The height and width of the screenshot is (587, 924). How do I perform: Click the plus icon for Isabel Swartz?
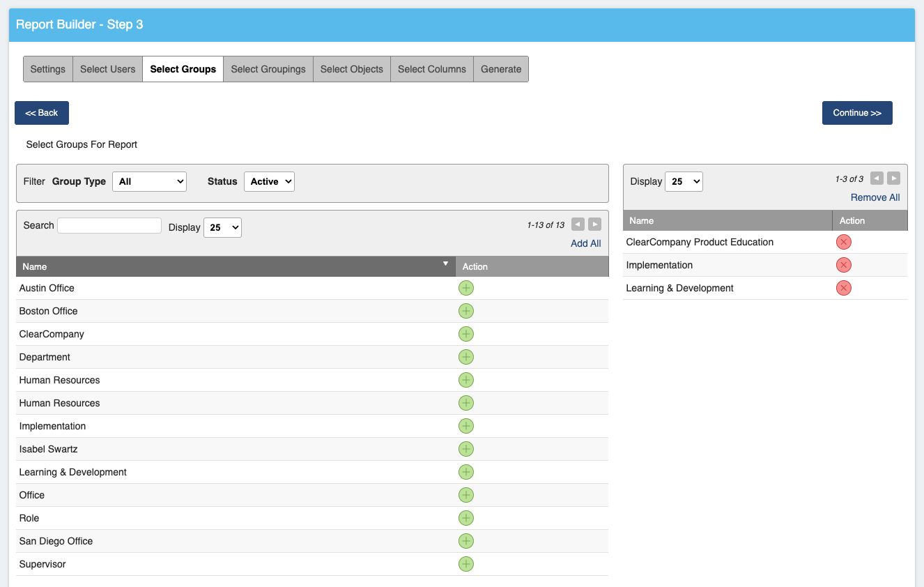[x=466, y=449]
